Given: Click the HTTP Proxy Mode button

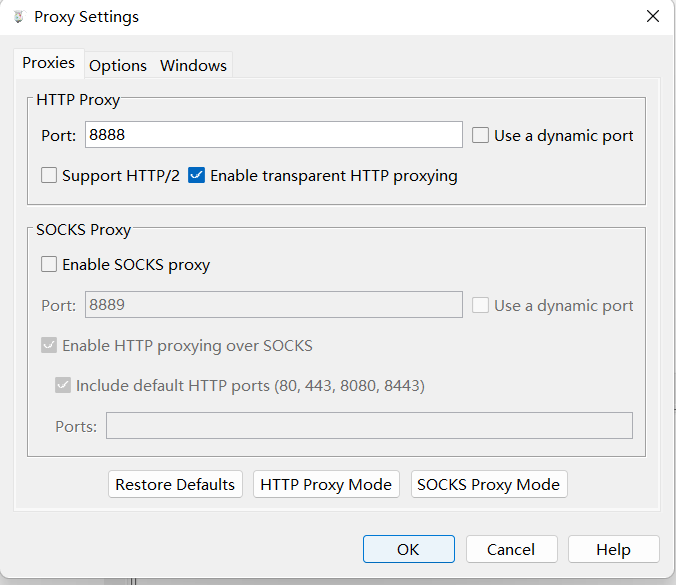Looking at the screenshot, I should [326, 484].
